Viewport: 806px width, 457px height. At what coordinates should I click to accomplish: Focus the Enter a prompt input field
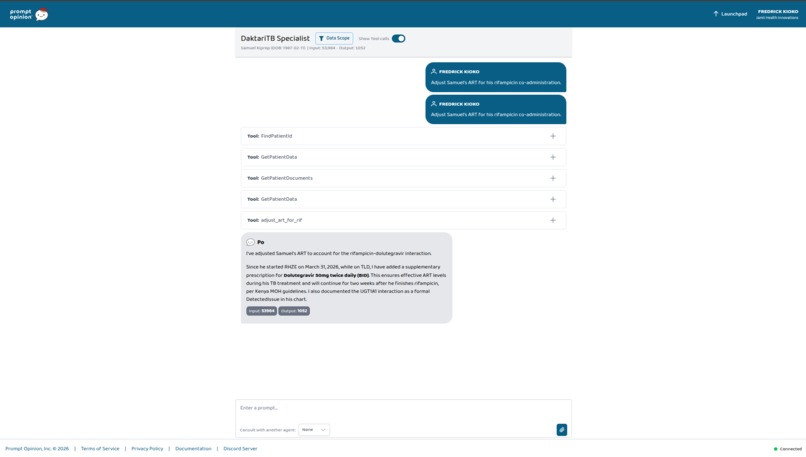point(404,408)
